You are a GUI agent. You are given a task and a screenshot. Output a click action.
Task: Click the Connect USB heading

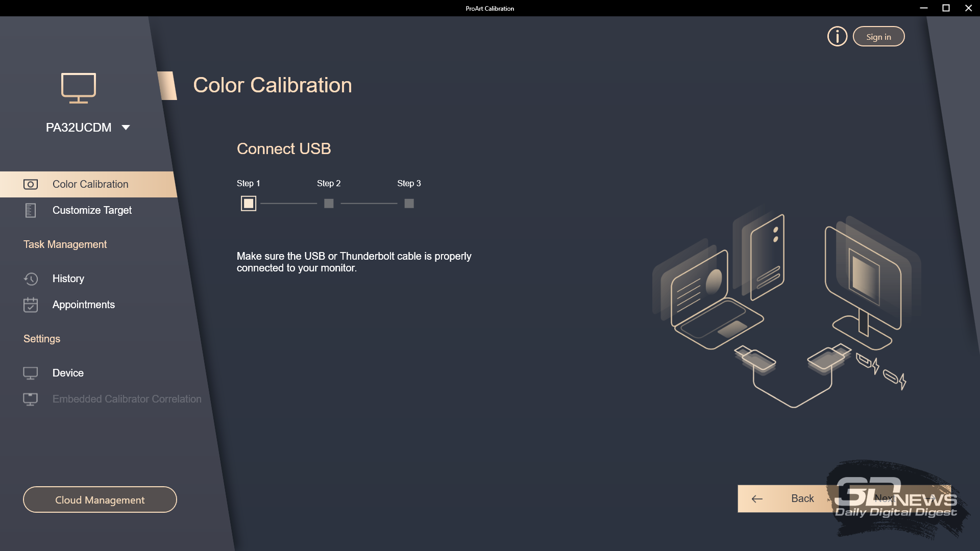point(284,148)
